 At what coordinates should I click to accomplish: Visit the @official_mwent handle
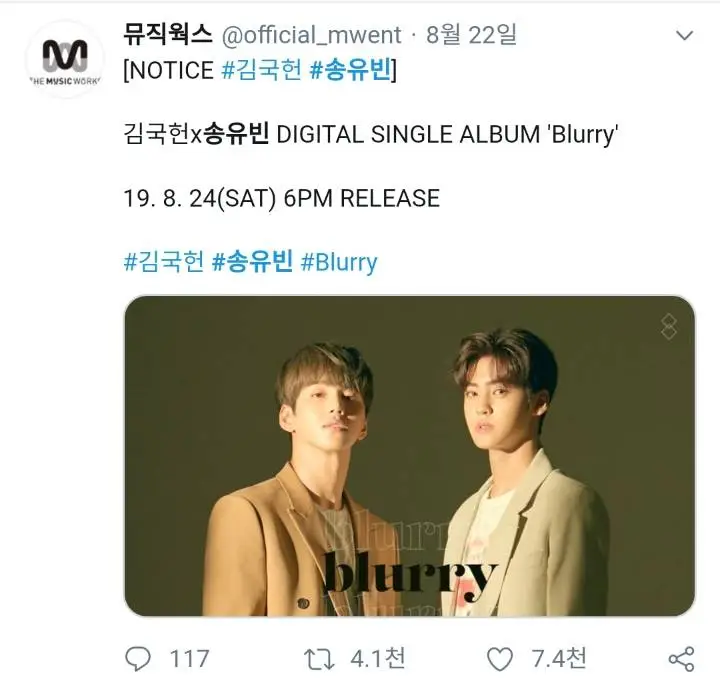pyautogui.click(x=311, y=35)
